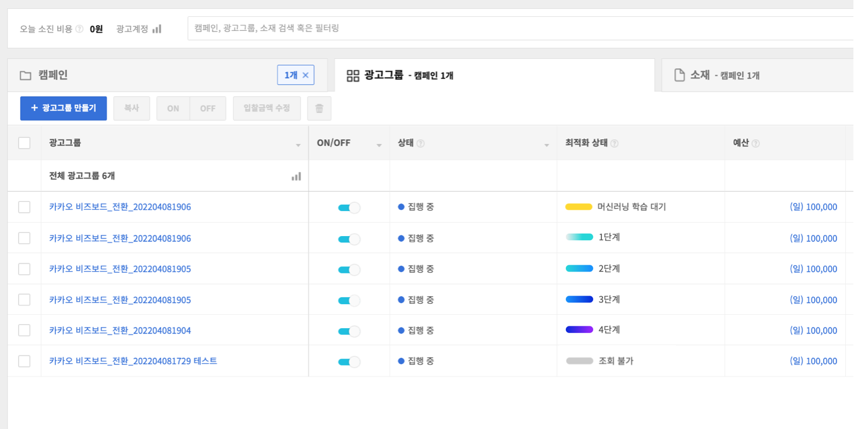Click the 캠페인 folder icon

coord(25,75)
